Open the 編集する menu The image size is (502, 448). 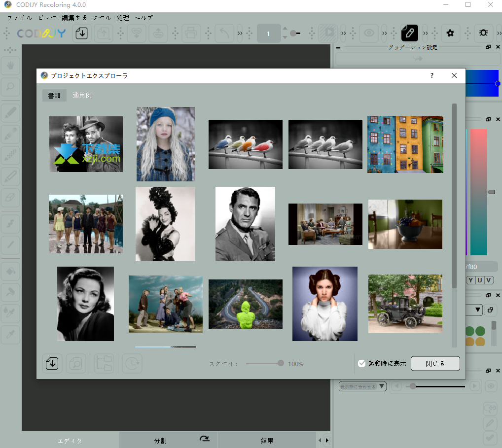click(74, 18)
